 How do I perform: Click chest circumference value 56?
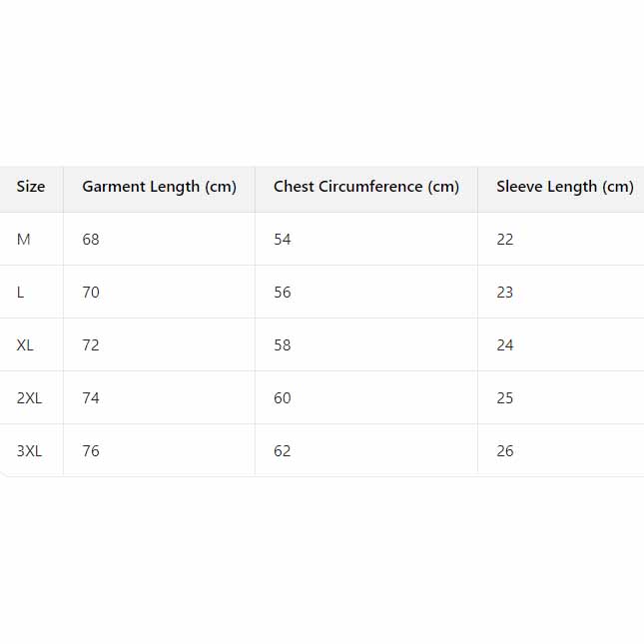(283, 293)
